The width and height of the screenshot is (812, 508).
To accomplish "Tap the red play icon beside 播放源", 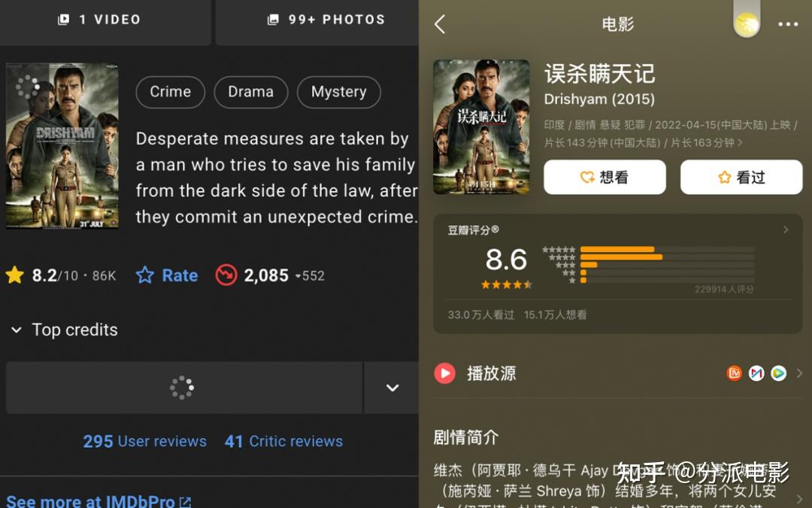I will click(x=444, y=373).
